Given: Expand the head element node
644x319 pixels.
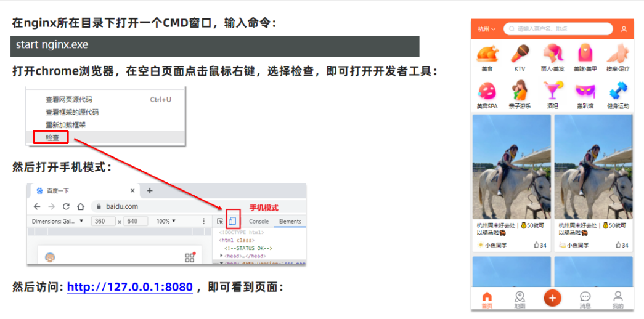Looking at the screenshot, I should tap(222, 256).
